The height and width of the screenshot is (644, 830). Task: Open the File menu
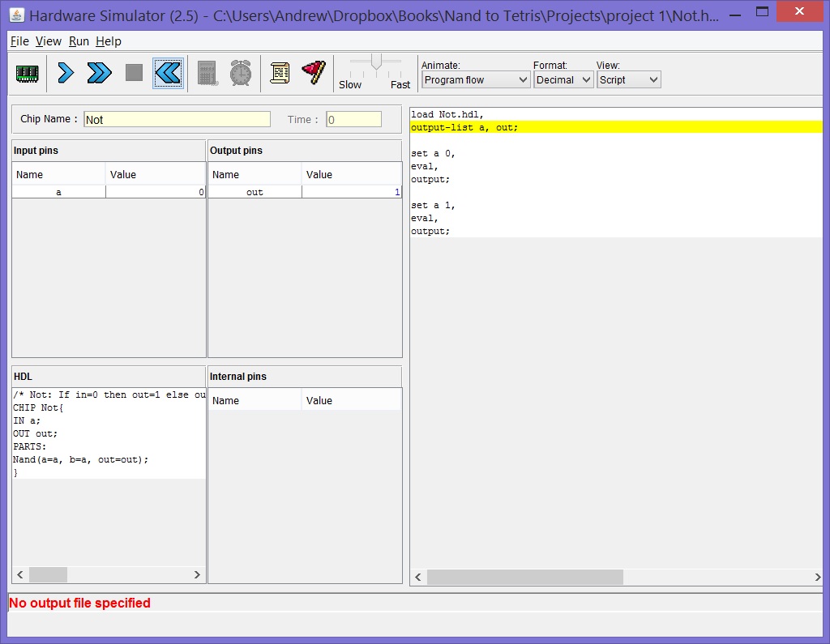point(19,41)
